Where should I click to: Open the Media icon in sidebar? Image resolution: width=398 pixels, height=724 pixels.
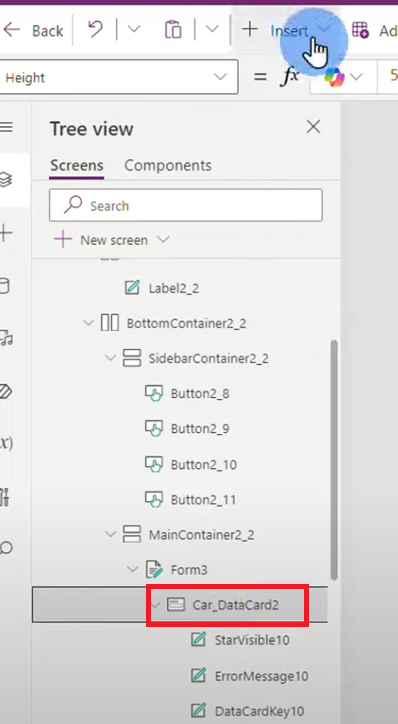[6, 338]
